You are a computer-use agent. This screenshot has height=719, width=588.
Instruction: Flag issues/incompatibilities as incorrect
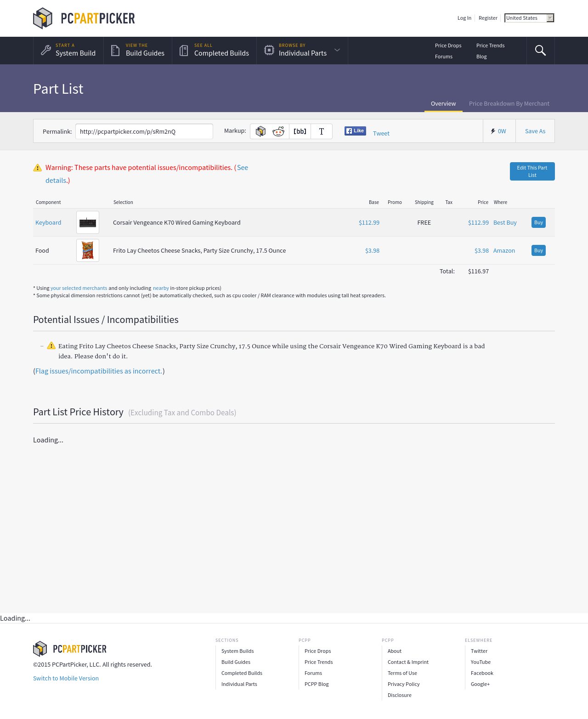point(99,371)
